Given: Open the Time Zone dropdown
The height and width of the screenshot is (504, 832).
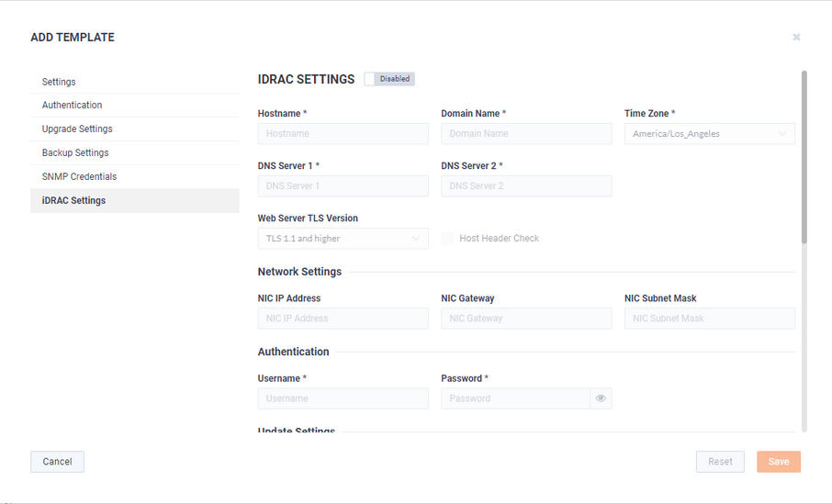Looking at the screenshot, I should [710, 134].
